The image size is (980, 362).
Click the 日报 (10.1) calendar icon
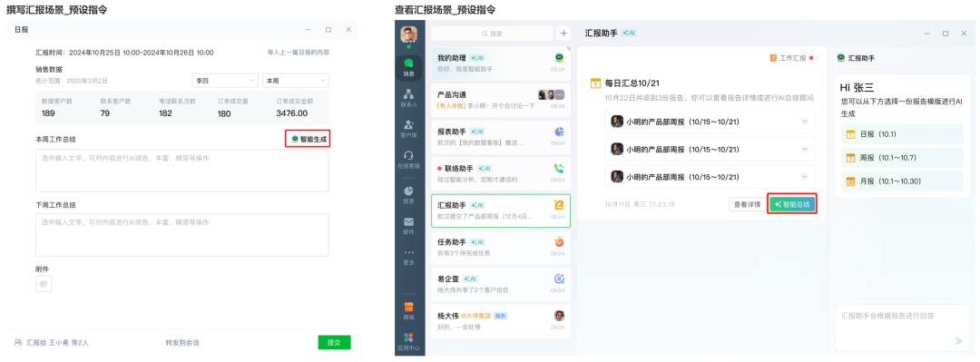pyautogui.click(x=850, y=134)
